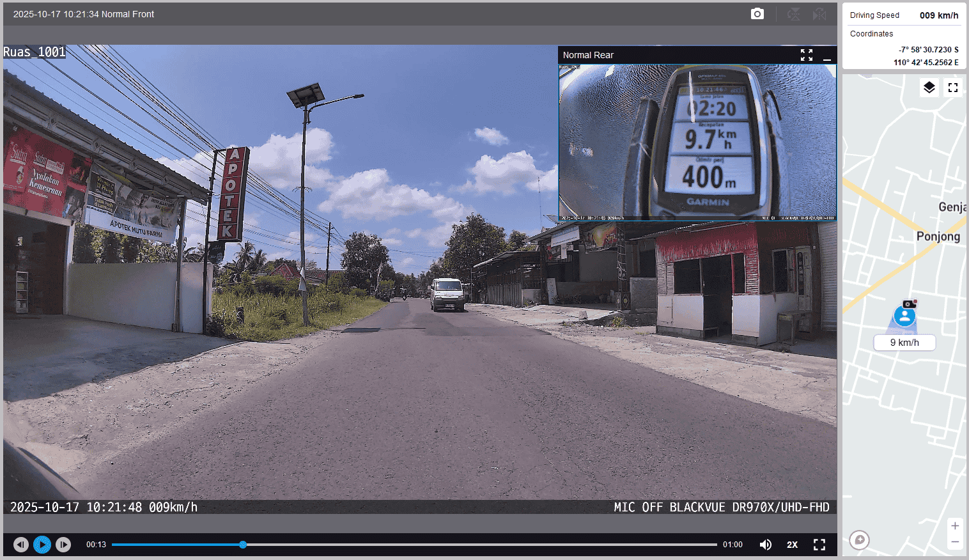
Task: Click the playback progress slider handle
Action: 243,545
